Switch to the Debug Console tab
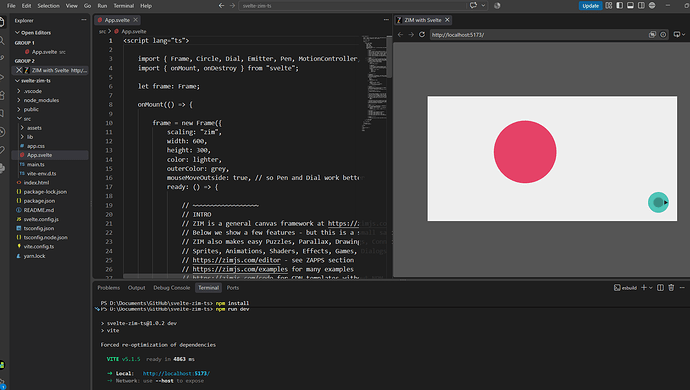690x390 pixels. click(172, 287)
